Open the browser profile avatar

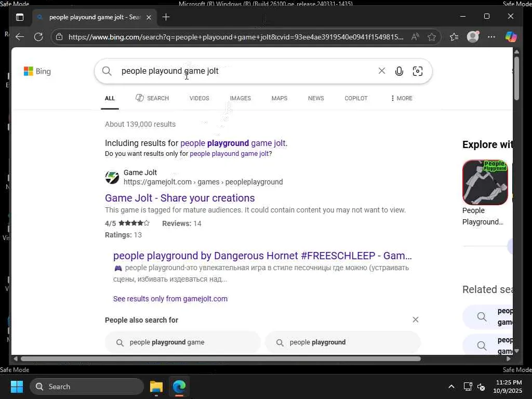pos(473,37)
